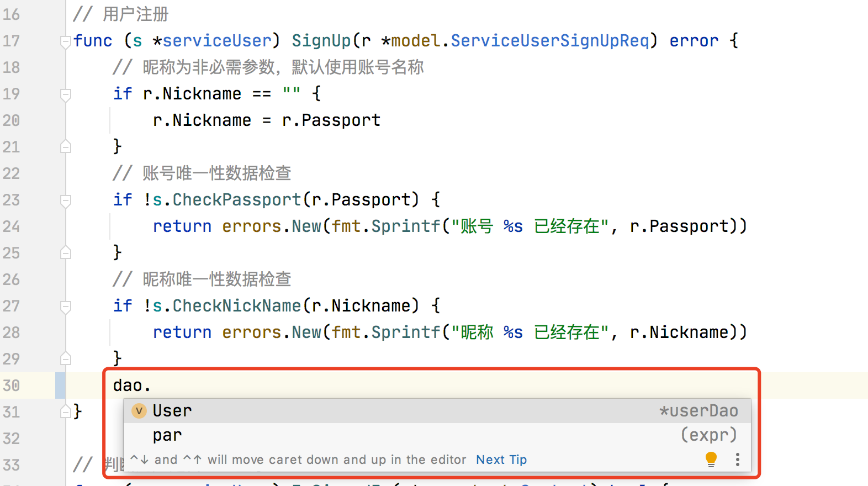The width and height of the screenshot is (868, 486).
Task: Click the lightbulb icon in the completion popup
Action: (711, 459)
